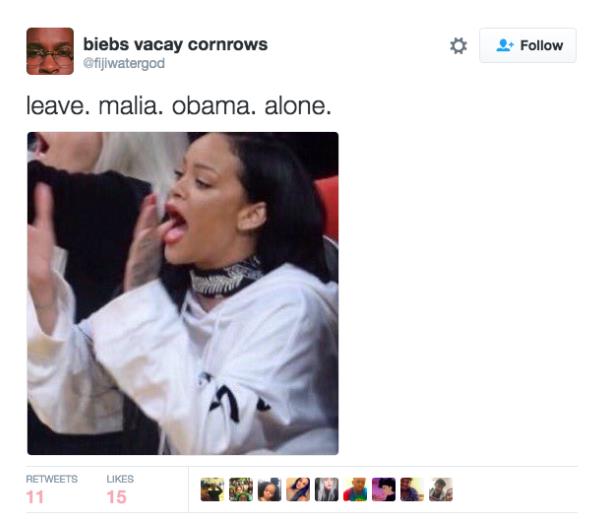Viewport: 614px width, 519px height.
Task: Select the seventh liker avatar with purple background
Action: click(384, 490)
